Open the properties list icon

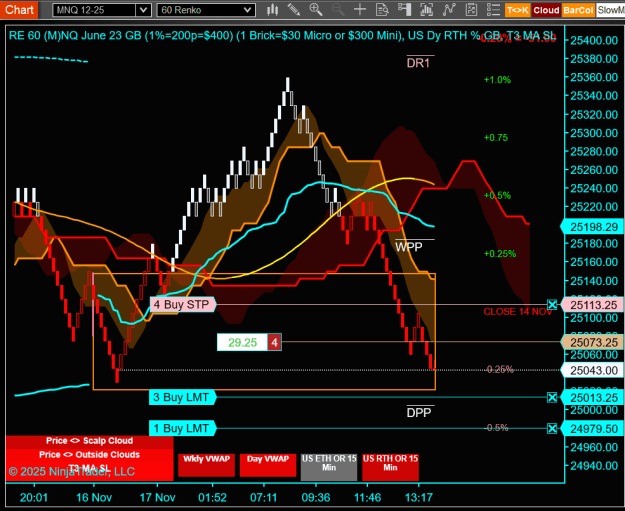tap(493, 10)
